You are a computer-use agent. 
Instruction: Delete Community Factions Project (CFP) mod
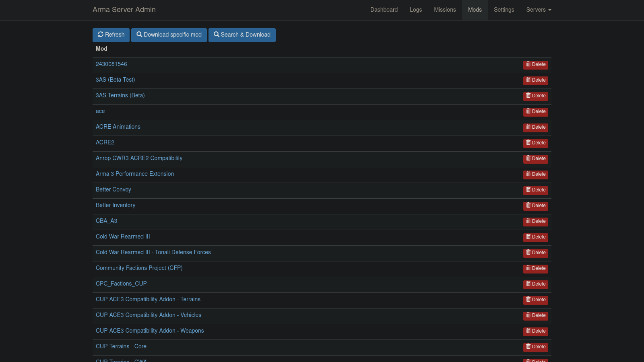tap(536, 269)
